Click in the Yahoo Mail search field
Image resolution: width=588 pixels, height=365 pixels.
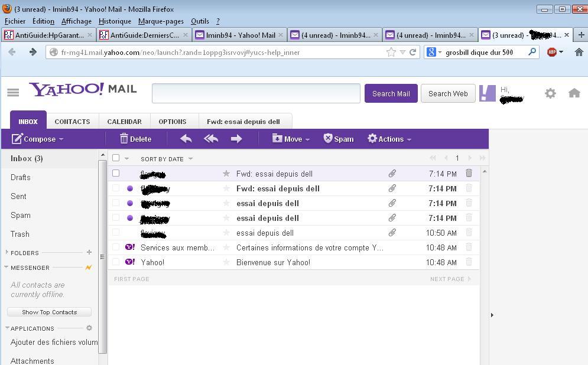click(256, 93)
